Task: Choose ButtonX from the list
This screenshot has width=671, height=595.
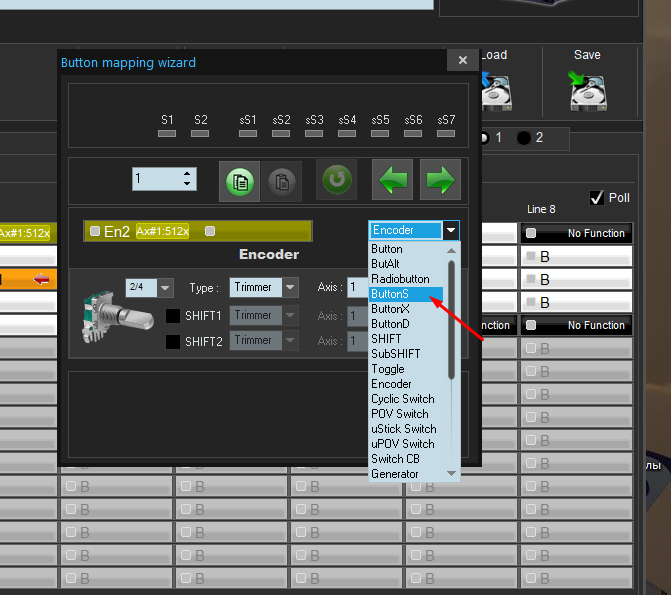Action: [406, 309]
